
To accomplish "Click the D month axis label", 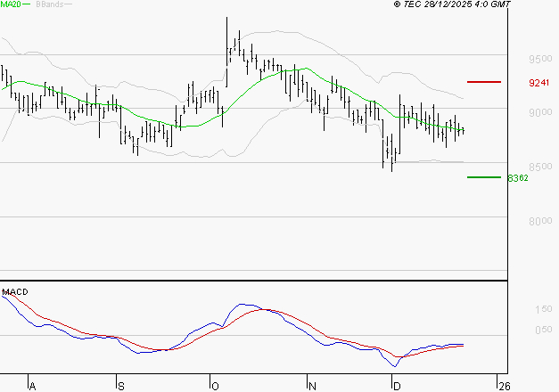I will [397, 387].
